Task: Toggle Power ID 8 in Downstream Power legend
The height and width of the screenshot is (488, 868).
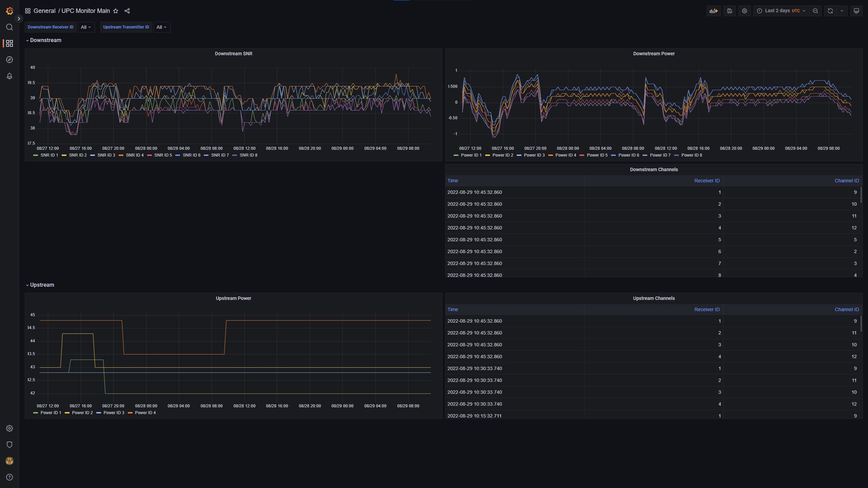Action: (x=692, y=155)
